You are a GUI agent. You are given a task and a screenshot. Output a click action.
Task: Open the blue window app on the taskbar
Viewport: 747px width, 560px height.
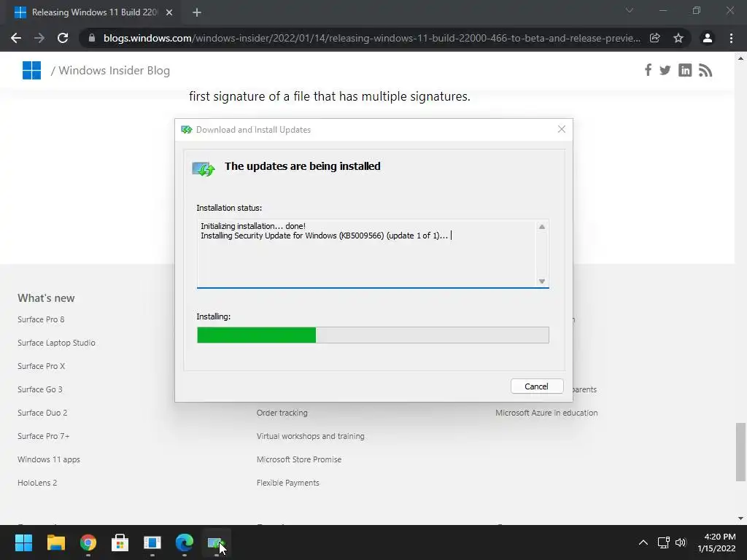152,542
